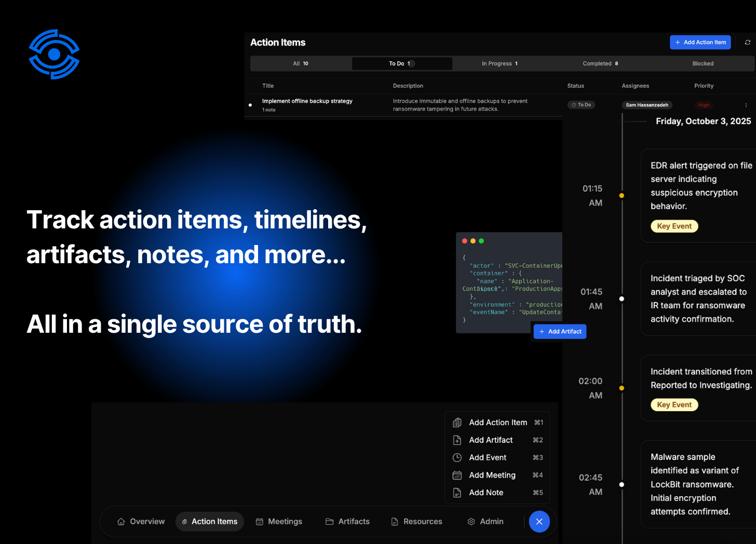This screenshot has width=756, height=544.
Task: Select Completed in the filter bar
Action: (x=600, y=63)
